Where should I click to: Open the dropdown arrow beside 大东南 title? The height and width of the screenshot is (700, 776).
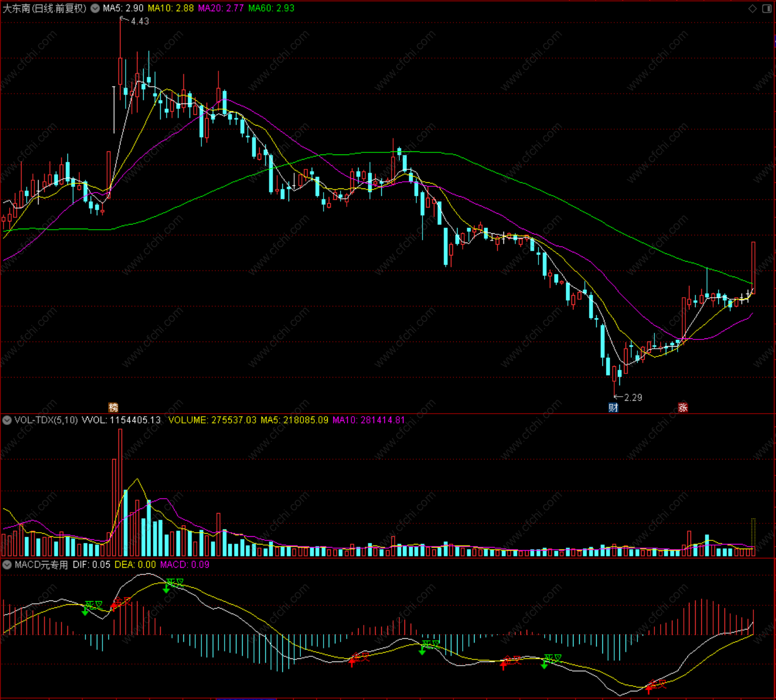(95, 8)
